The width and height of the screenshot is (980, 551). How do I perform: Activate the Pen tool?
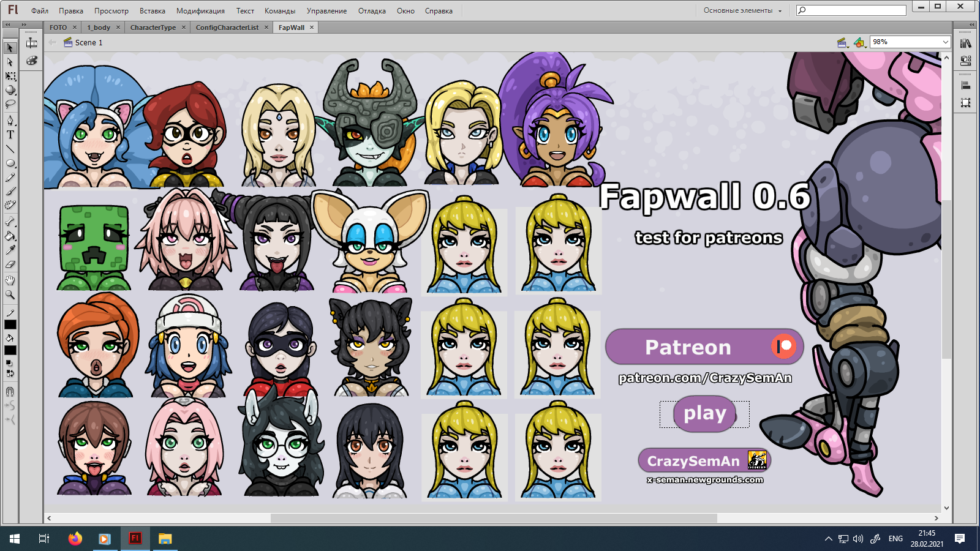point(10,120)
